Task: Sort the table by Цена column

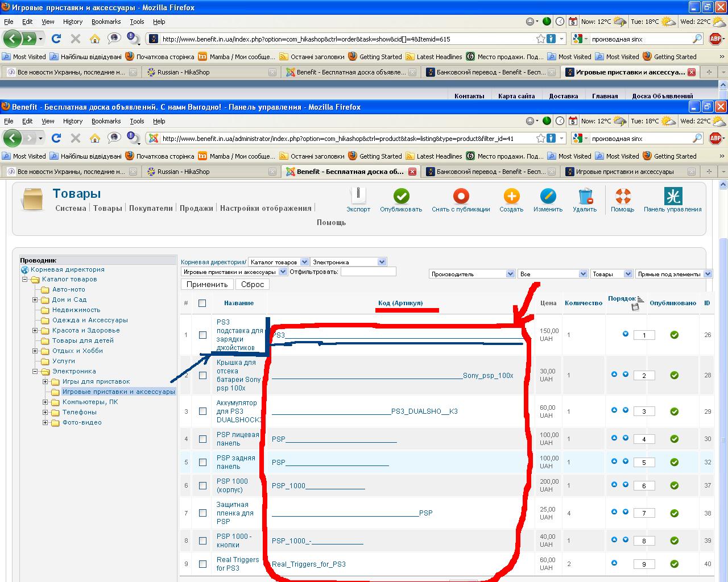Action: pos(548,303)
